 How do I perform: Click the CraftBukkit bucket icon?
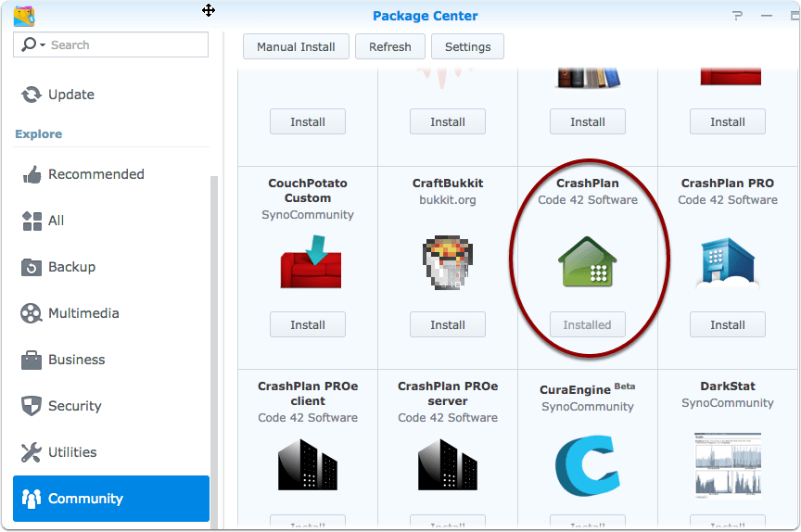(448, 262)
